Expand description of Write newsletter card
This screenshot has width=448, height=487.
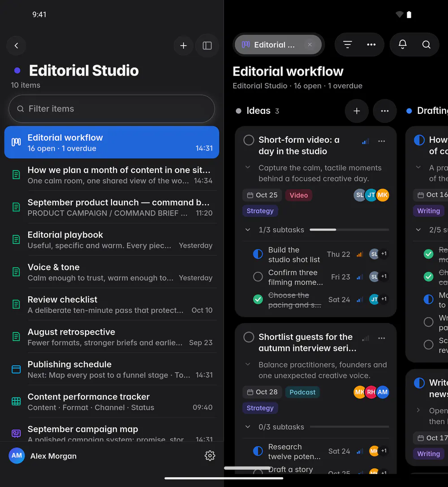point(418,410)
